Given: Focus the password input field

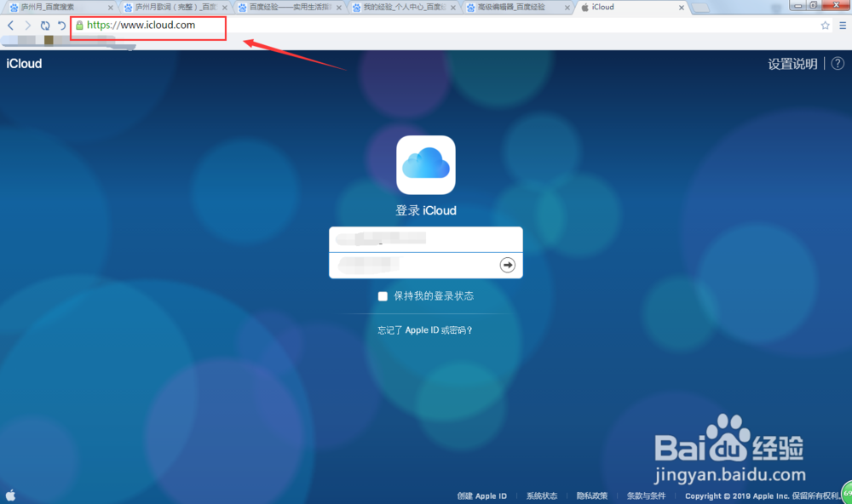Looking at the screenshot, I should (425, 266).
